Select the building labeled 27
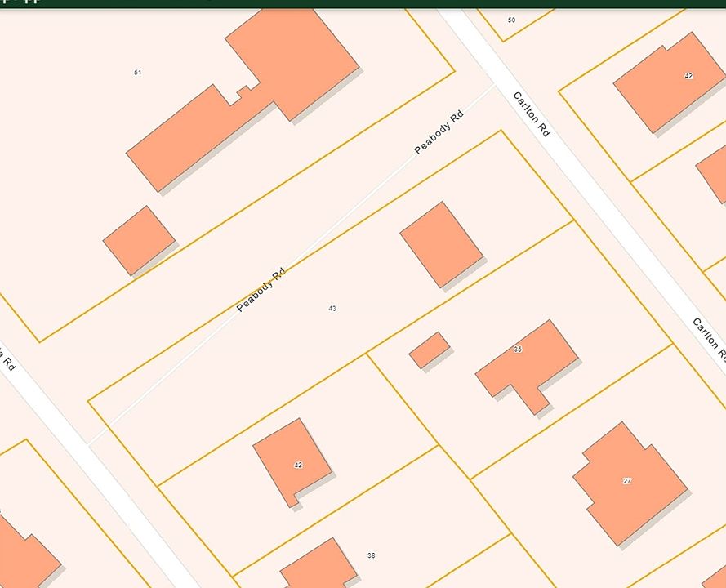726x588 pixels. pyautogui.click(x=629, y=483)
